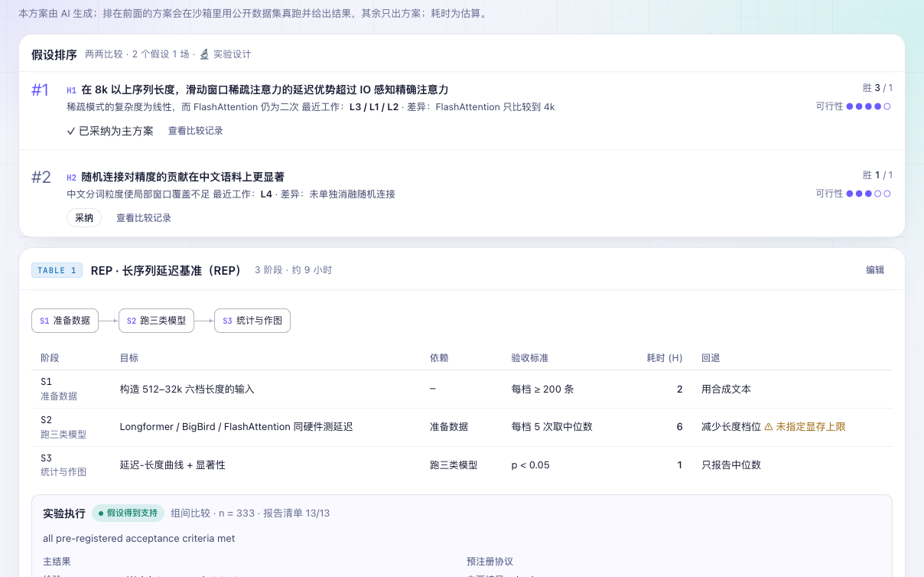Select the S3 统计与作图 stage chip
Image resolution: width=924 pixels, height=577 pixels.
(x=252, y=321)
